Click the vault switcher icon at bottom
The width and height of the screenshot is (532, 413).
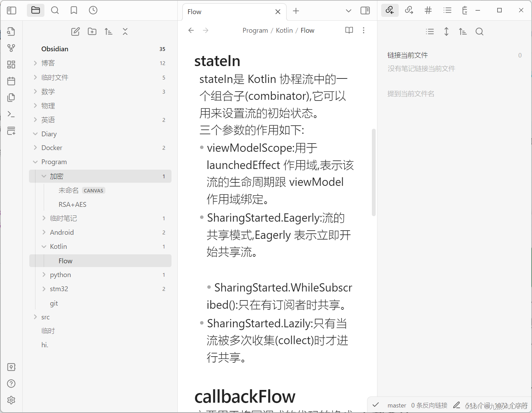(x=11, y=367)
